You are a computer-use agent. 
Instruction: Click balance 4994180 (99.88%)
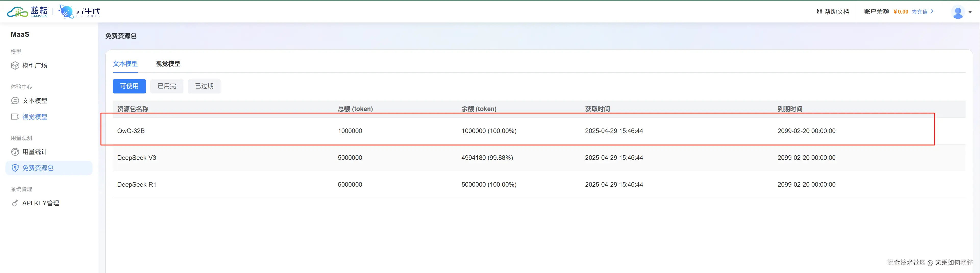click(x=487, y=158)
